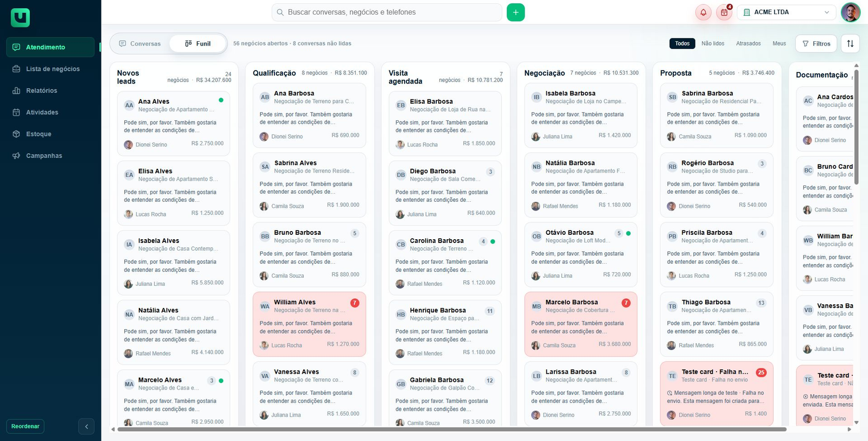The height and width of the screenshot is (441, 868).
Task: Click the Proposta column title
Action: tap(676, 73)
